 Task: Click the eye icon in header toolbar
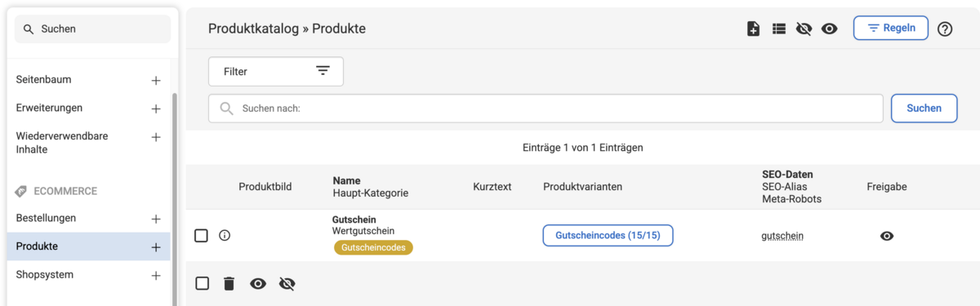(x=830, y=29)
